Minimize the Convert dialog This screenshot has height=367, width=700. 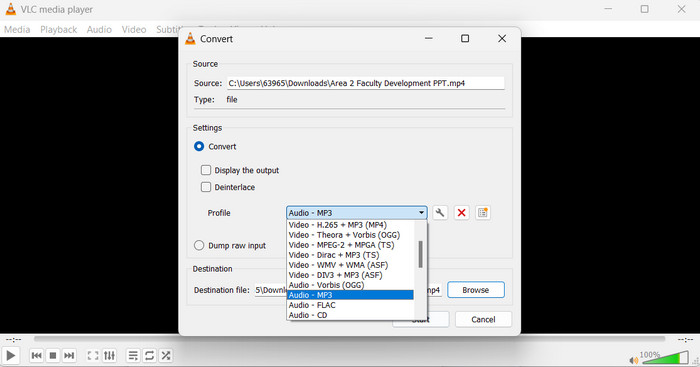(x=429, y=38)
